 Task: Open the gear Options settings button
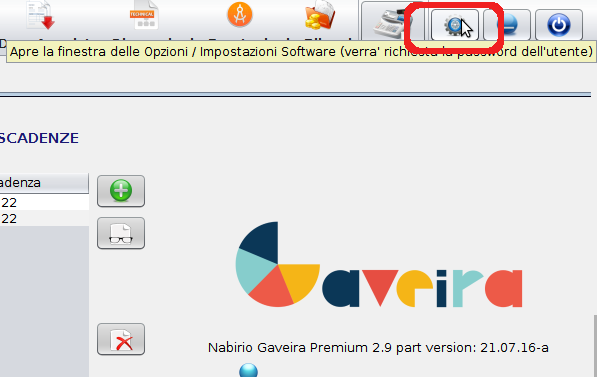455,25
